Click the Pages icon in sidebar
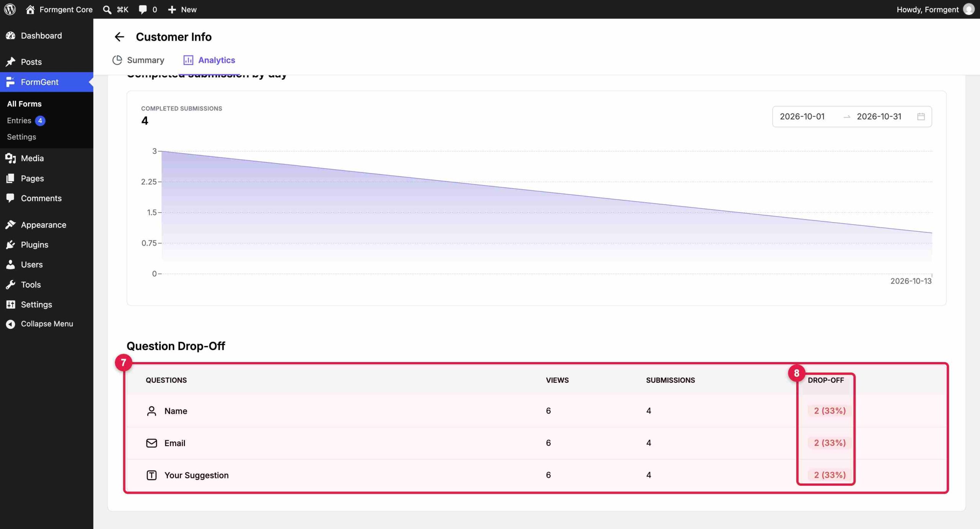 click(10, 178)
